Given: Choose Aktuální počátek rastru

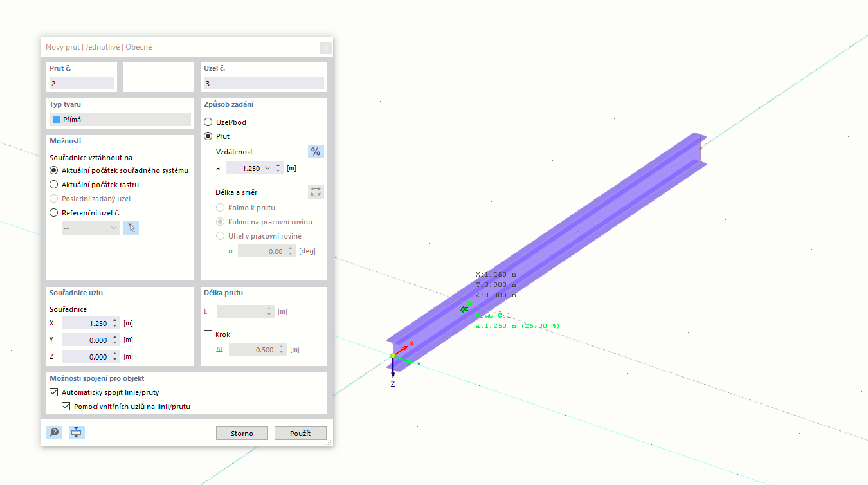Looking at the screenshot, I should 54,185.
